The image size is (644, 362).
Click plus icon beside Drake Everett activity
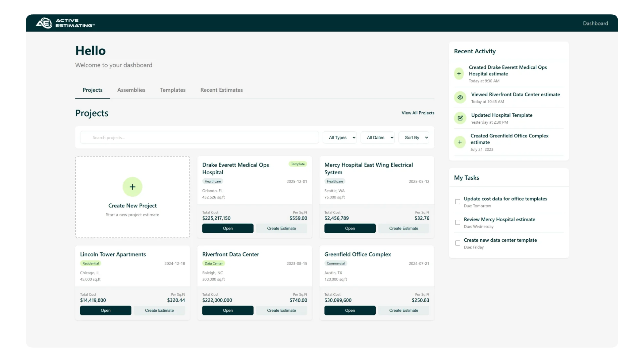pos(459,74)
